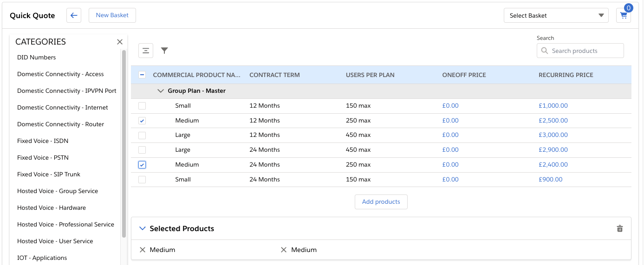Screen dimensions: 644x265
Task: Click £0.00 oneoff price in Large 24 Months row
Action: click(450, 150)
